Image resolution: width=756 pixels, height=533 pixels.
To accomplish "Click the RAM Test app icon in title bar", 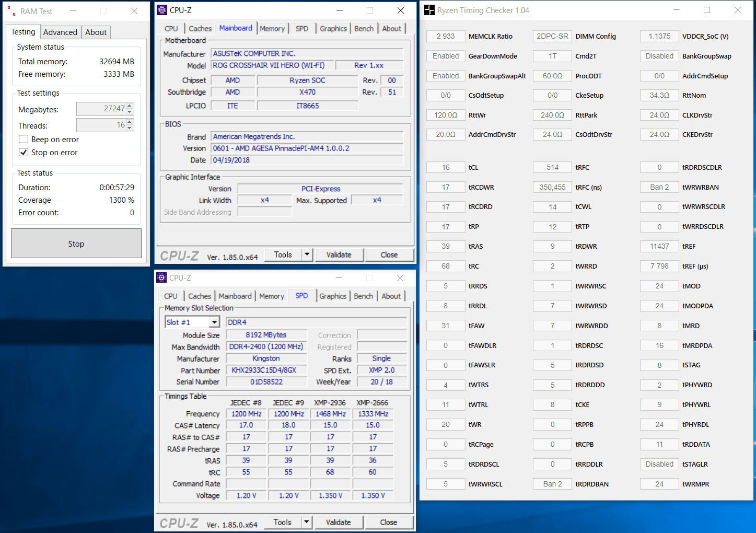I will (11, 11).
